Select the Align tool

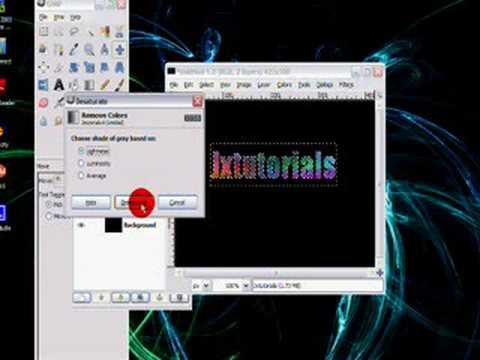44,68
